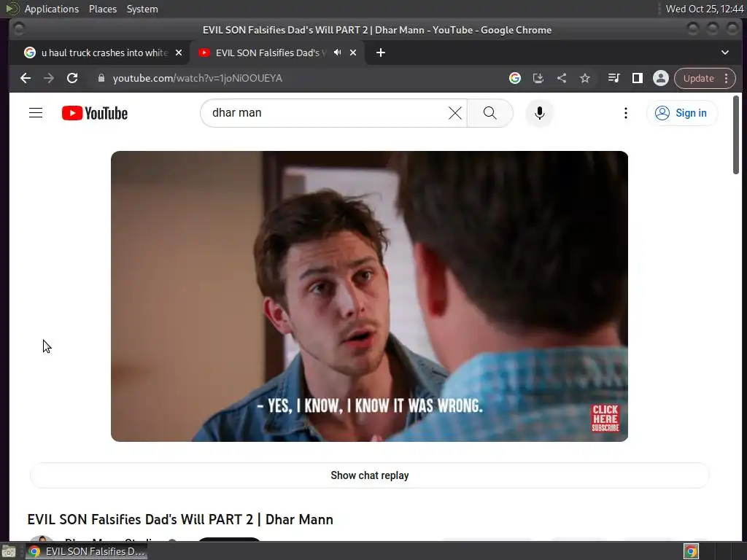The width and height of the screenshot is (747, 560).
Task: Go back to the previous page
Action: click(x=26, y=78)
